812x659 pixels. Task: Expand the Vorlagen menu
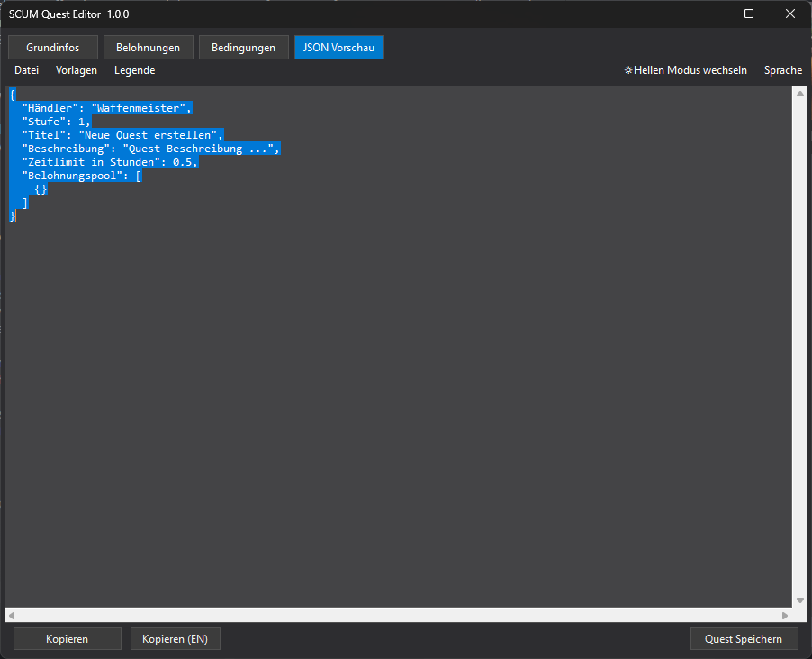tap(77, 70)
